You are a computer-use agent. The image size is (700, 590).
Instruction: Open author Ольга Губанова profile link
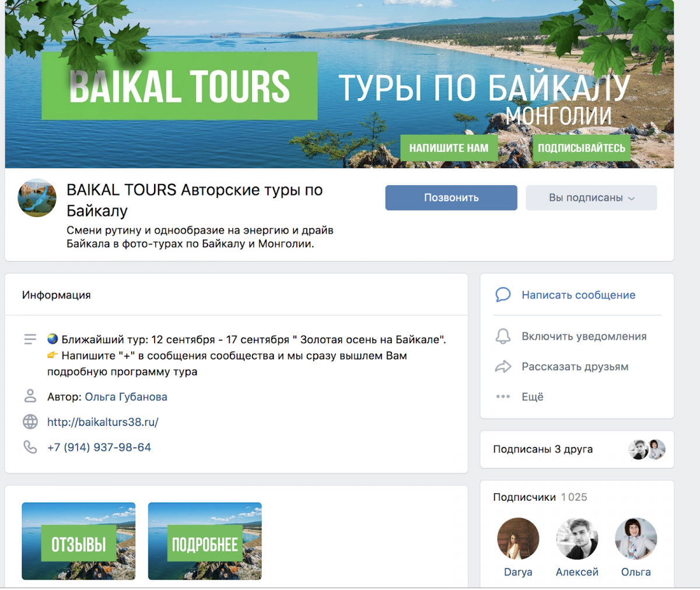(126, 397)
